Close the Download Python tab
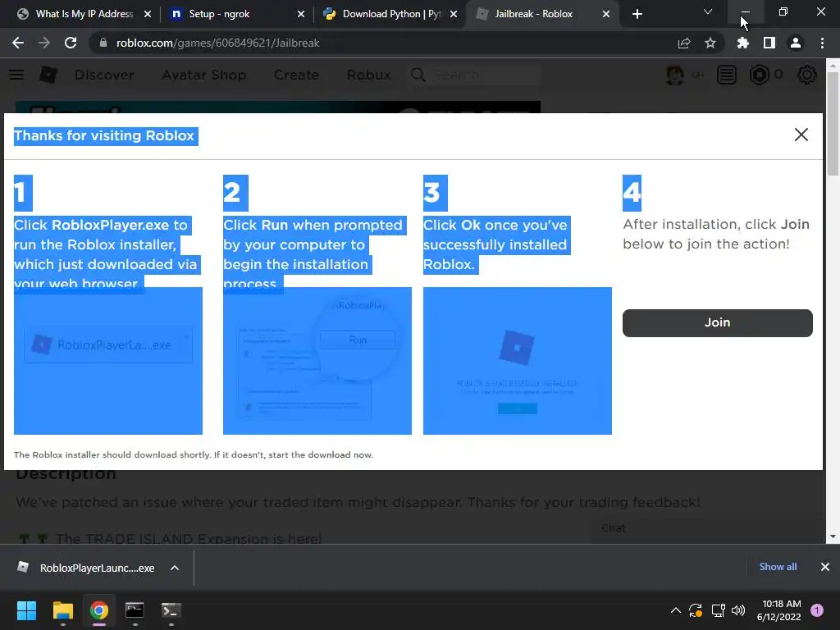The height and width of the screenshot is (630, 840). click(454, 14)
